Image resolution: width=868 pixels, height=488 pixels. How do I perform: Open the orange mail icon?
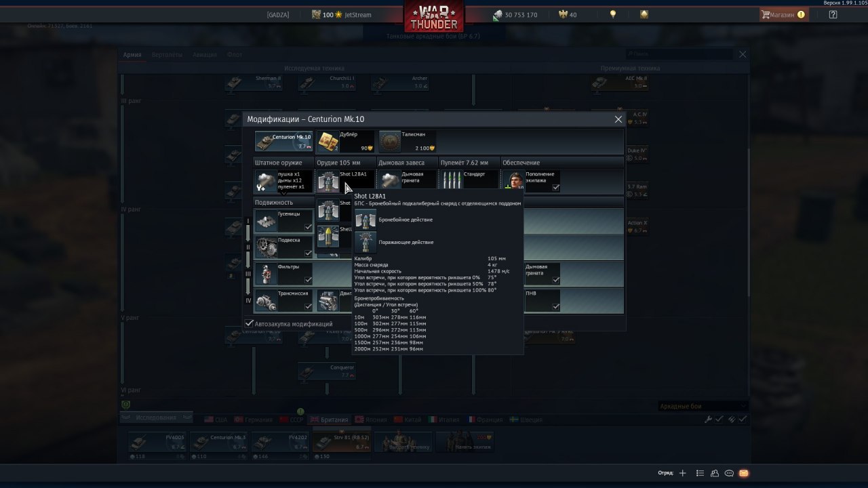(x=743, y=473)
